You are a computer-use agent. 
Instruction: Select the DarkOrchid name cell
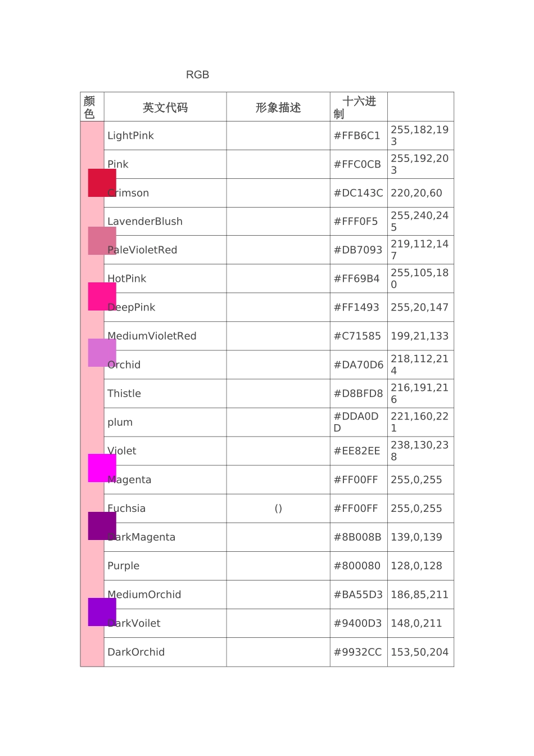tap(136, 652)
